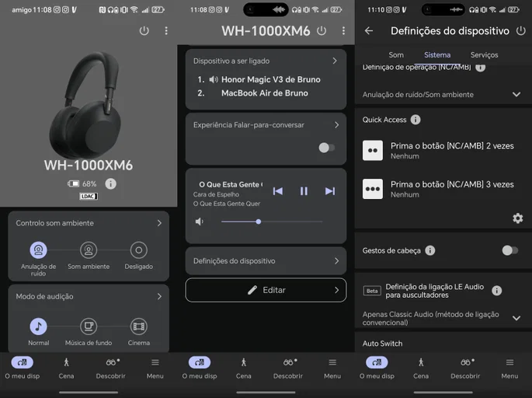Open three-dot menu on left headphone screen
The height and width of the screenshot is (398, 532).
point(166,31)
